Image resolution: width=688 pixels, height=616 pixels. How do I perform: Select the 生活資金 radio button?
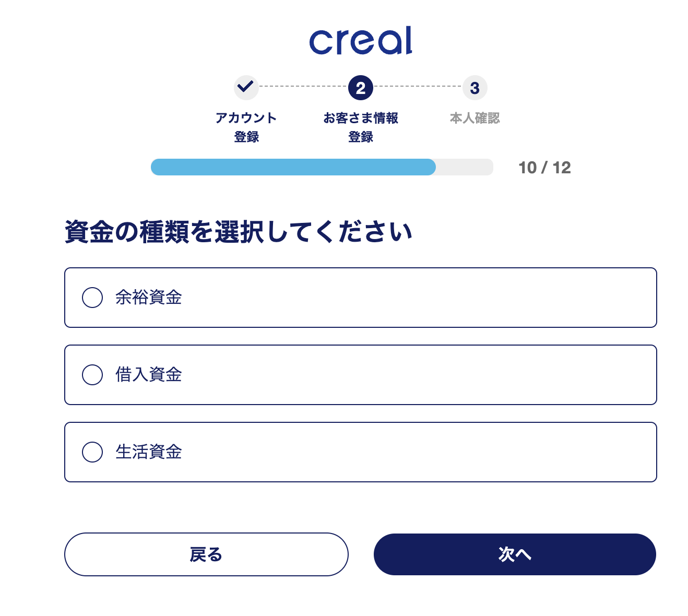(x=92, y=452)
